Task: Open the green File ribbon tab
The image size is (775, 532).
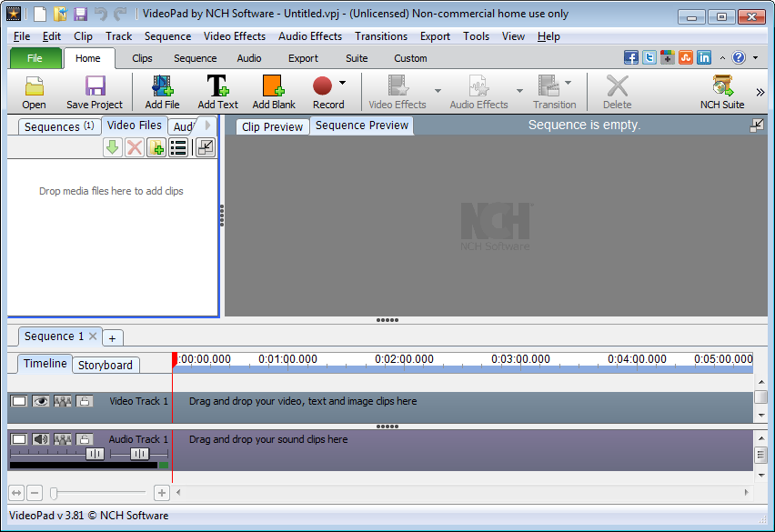Action: click(35, 58)
